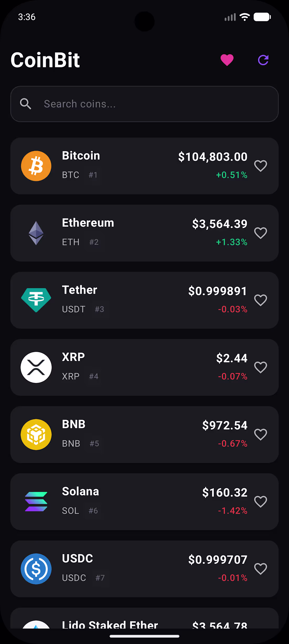Toggle Tether favorite heart
Image resolution: width=289 pixels, height=644 pixels.
pos(261,300)
